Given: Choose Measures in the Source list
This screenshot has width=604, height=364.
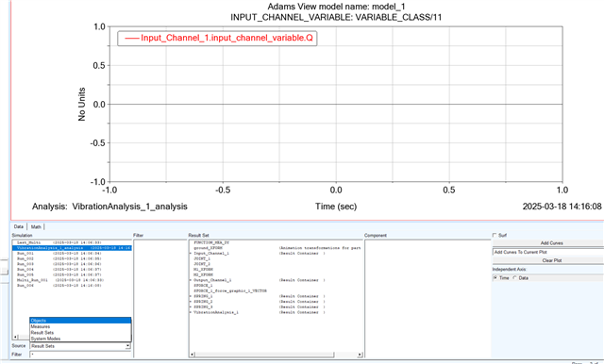Looking at the screenshot, I should [80, 326].
